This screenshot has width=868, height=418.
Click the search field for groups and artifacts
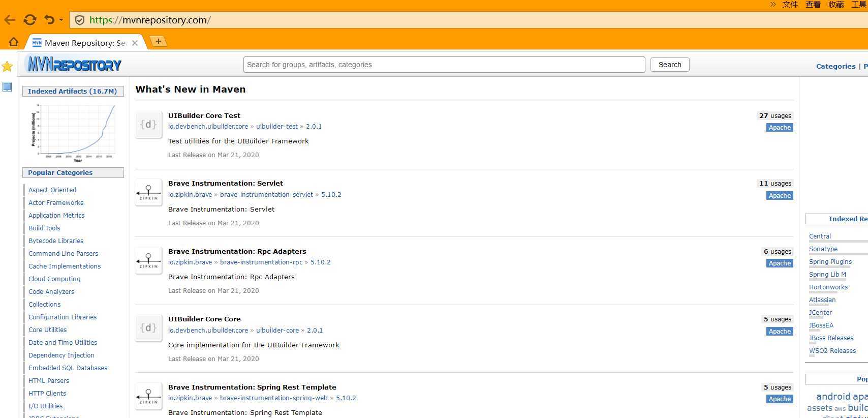(444, 65)
